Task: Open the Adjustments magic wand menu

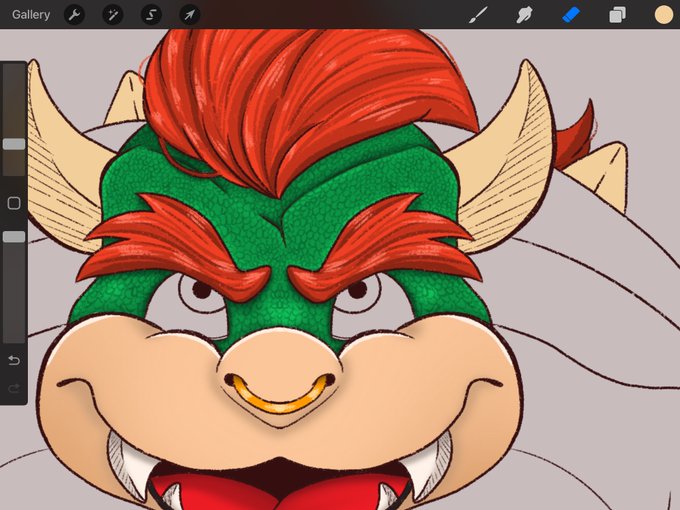Action: [113, 15]
